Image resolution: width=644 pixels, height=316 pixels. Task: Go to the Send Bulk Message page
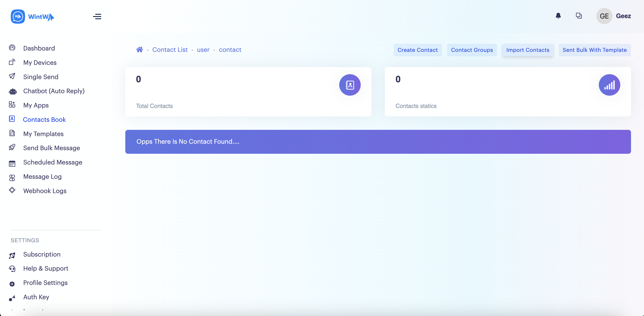pos(51,148)
